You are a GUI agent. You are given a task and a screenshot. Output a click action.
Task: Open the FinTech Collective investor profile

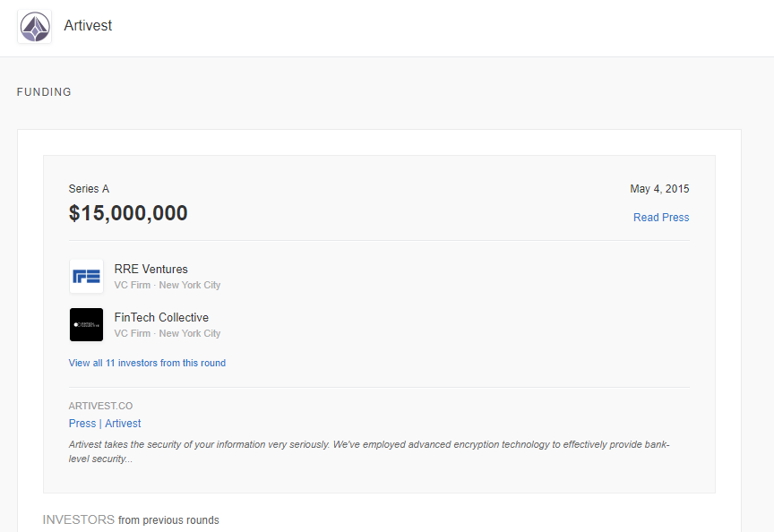(161, 317)
